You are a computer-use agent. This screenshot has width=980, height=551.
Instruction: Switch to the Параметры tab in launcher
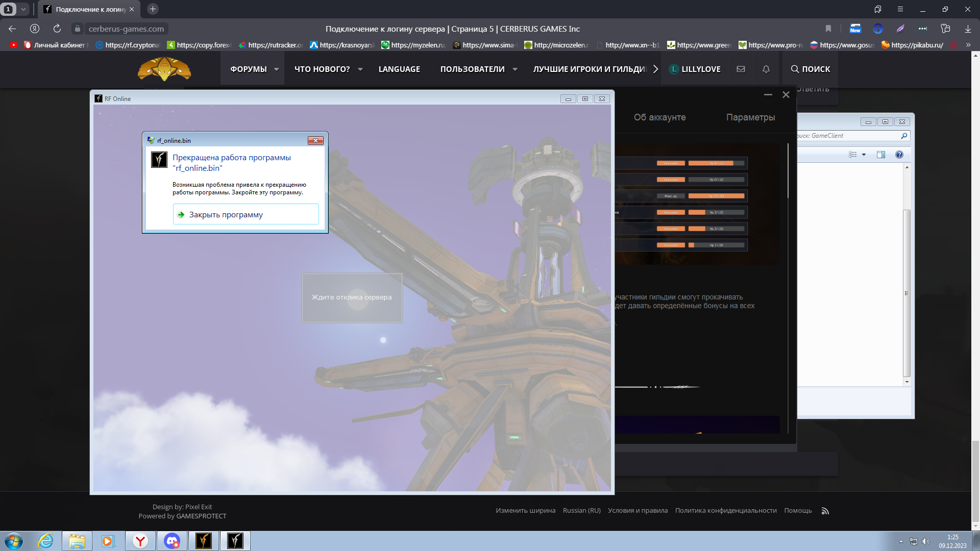pos(750,117)
